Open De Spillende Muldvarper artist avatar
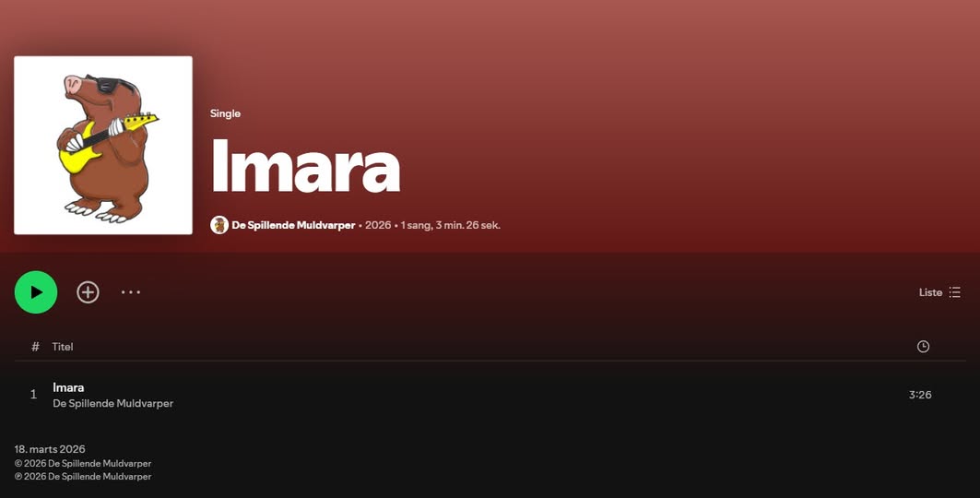 click(x=219, y=225)
